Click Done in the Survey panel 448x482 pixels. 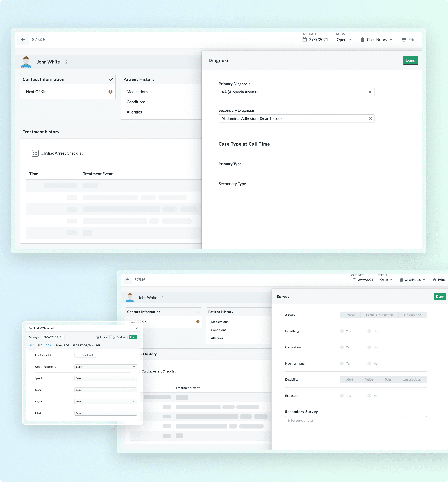coord(440,296)
